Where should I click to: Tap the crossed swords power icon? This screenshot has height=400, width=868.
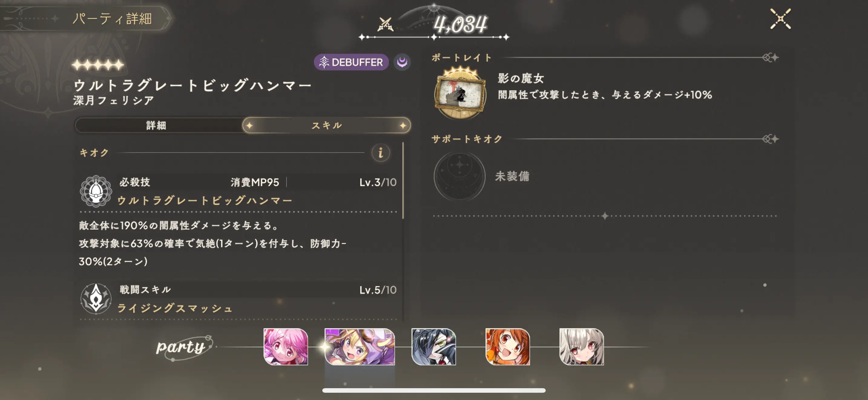click(386, 24)
